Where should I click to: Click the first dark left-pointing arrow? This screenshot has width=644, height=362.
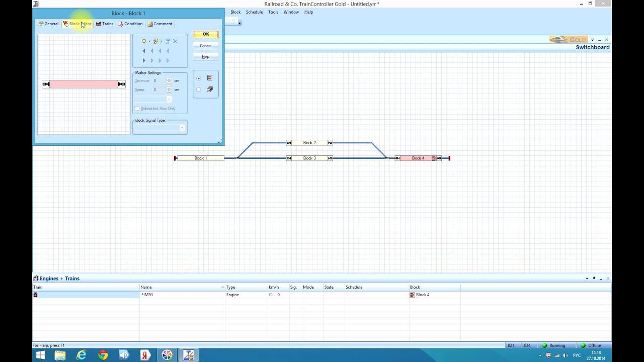point(144,51)
